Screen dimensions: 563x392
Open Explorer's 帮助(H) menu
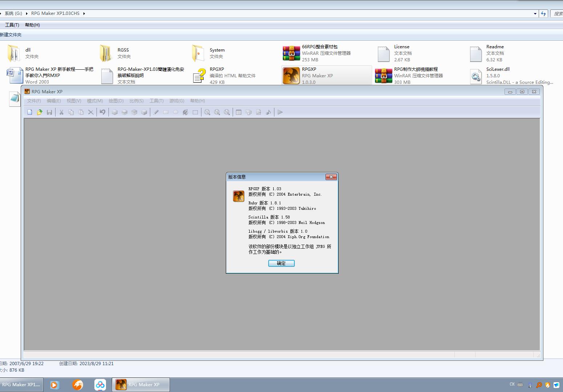click(32, 25)
